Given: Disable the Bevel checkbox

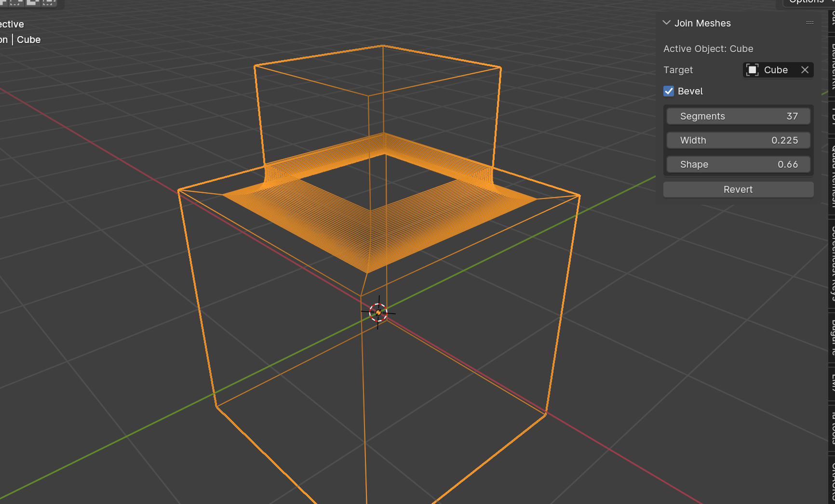Looking at the screenshot, I should (x=669, y=91).
